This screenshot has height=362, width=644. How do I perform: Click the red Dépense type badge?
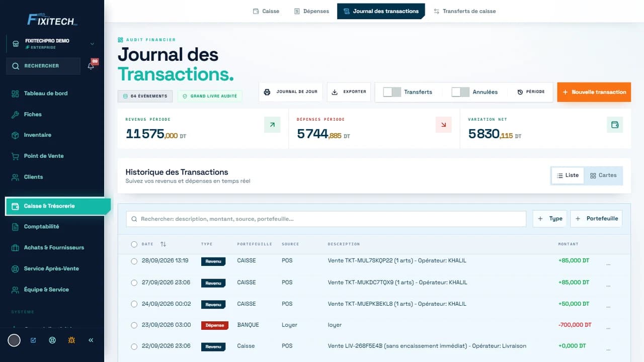pos(215,326)
